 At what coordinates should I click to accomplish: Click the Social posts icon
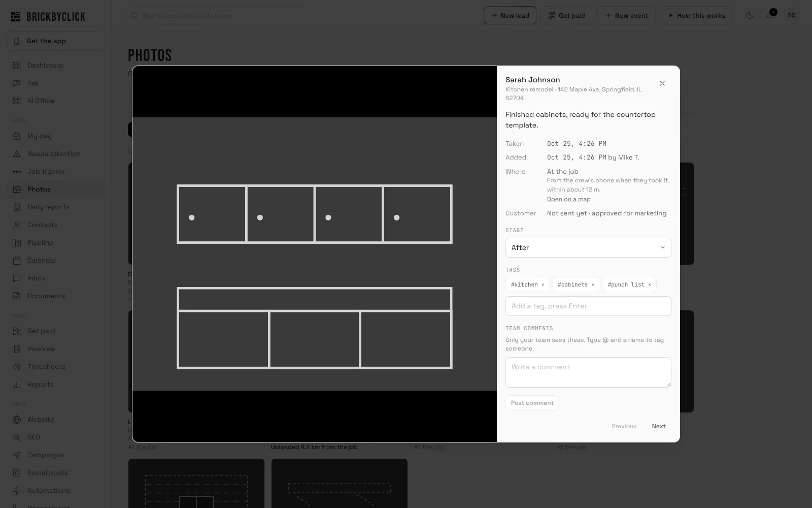pyautogui.click(x=17, y=473)
